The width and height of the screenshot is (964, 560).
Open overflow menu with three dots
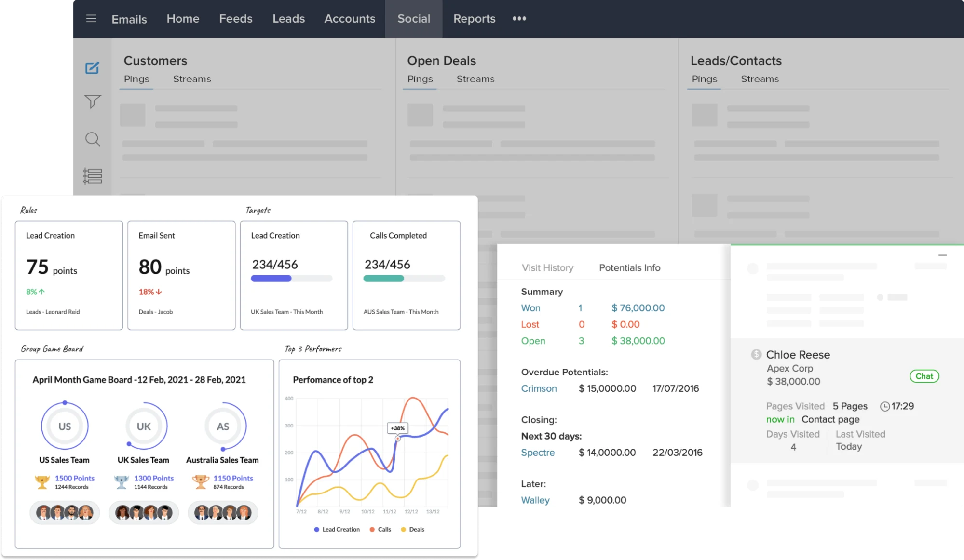pos(519,18)
